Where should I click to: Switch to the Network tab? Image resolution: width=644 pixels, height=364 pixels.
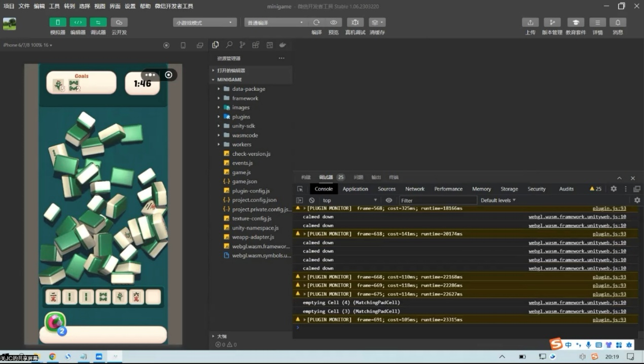tap(415, 189)
